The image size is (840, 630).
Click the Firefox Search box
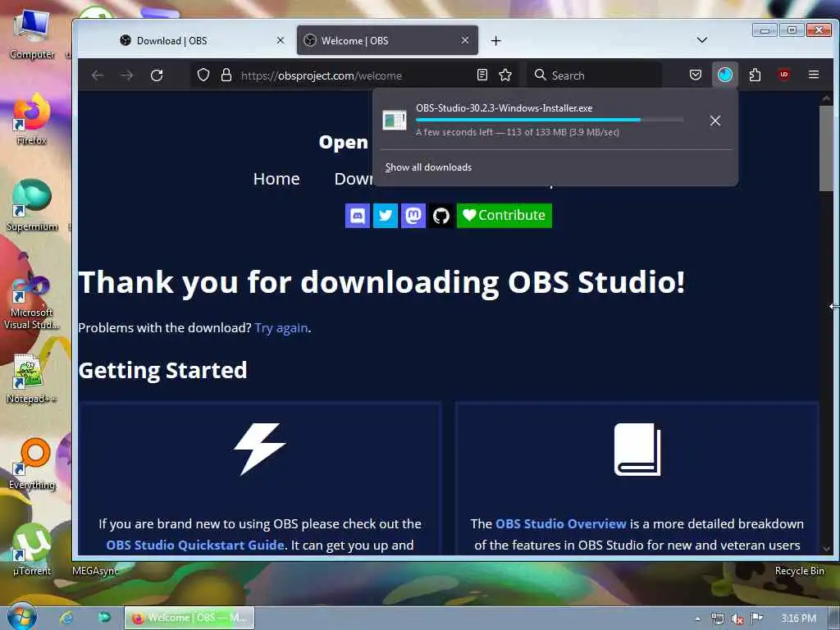[594, 75]
